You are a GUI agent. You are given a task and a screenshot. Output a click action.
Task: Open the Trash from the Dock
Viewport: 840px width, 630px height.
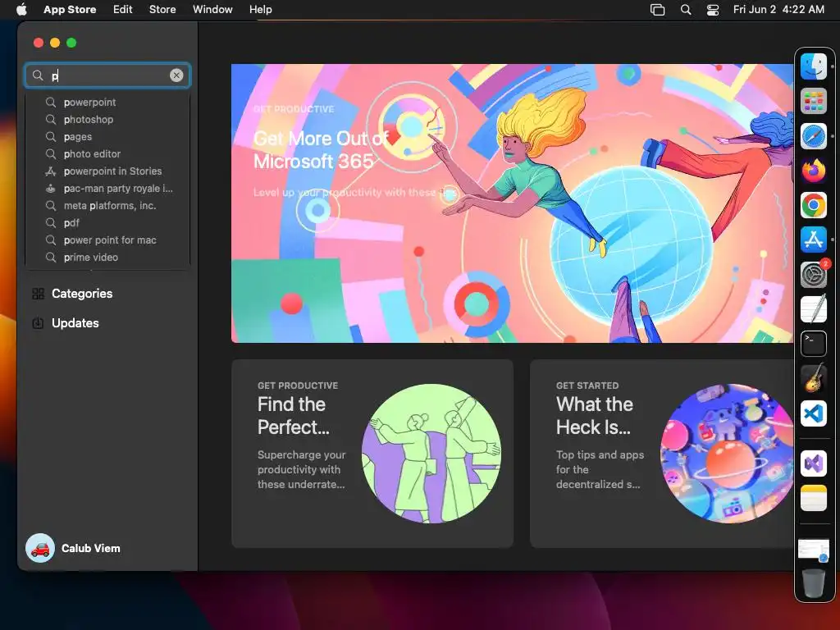click(x=813, y=583)
